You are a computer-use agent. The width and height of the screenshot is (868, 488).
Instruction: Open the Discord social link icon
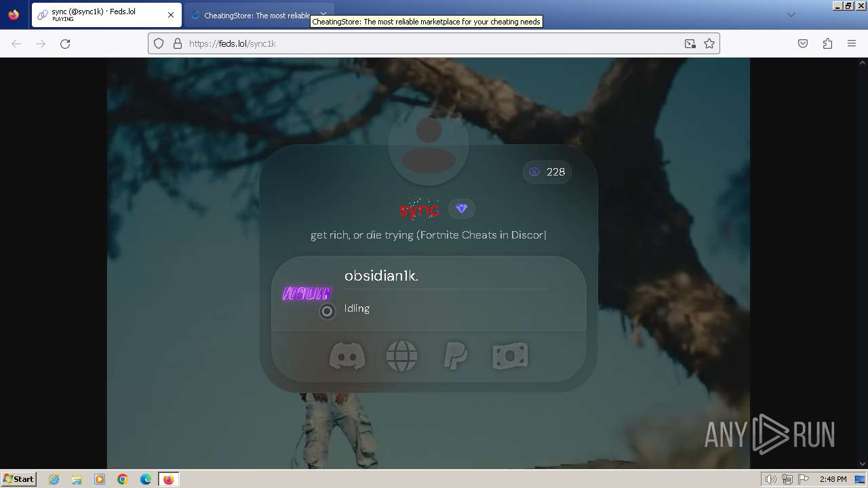coord(347,356)
